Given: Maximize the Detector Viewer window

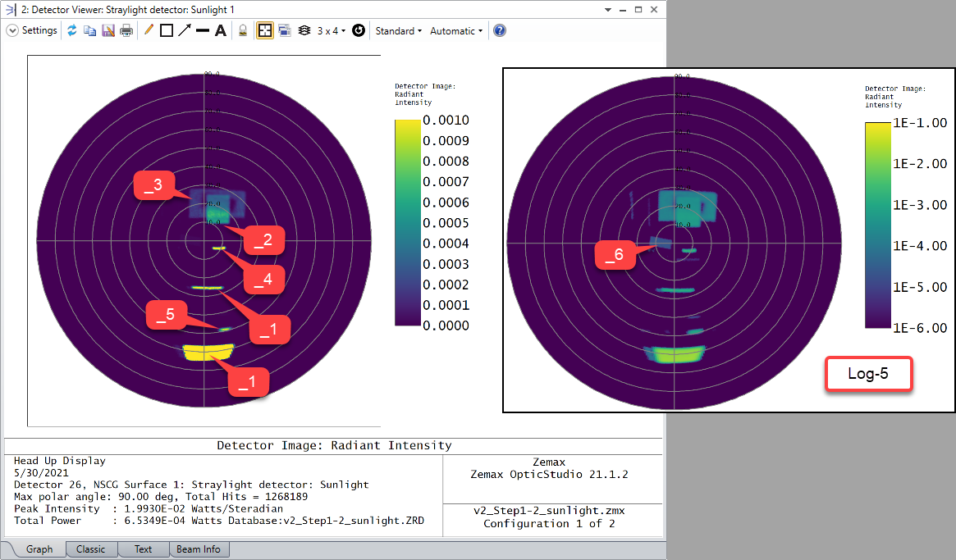Looking at the screenshot, I should pyautogui.click(x=638, y=10).
